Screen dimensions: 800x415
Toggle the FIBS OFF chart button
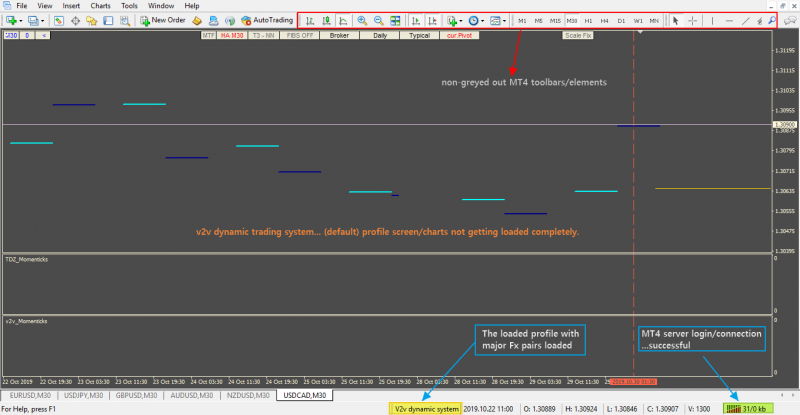tap(300, 36)
